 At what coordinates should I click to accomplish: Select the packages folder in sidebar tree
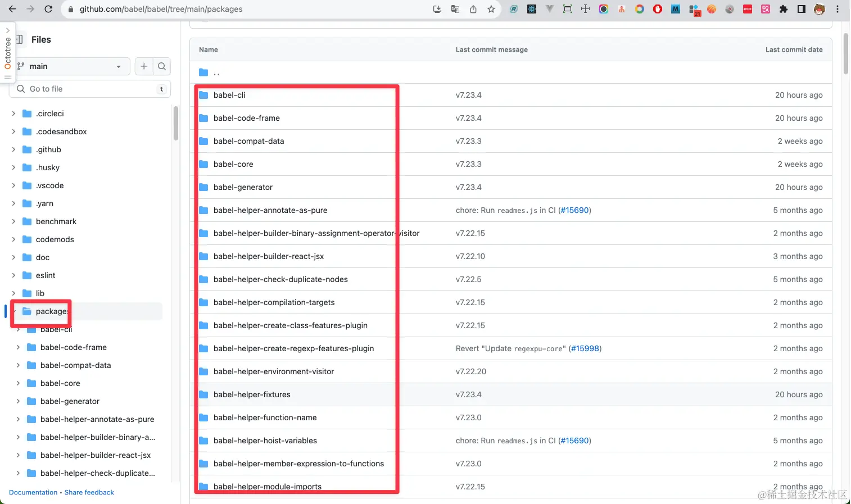click(52, 311)
